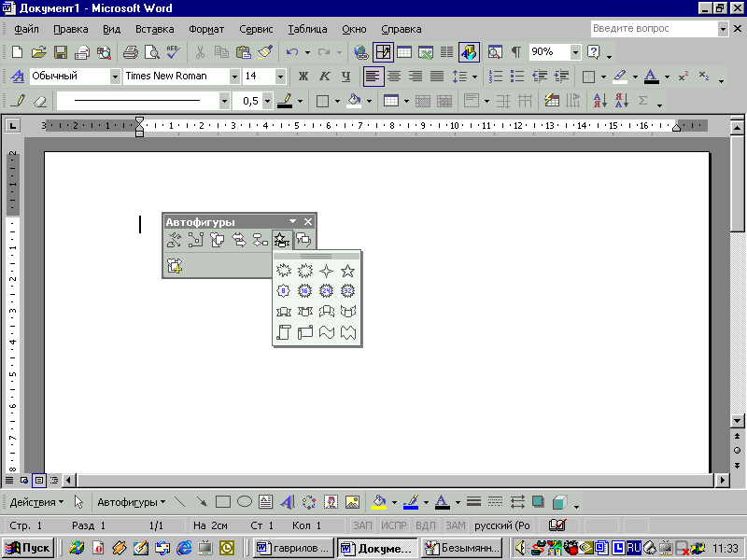Run the spelling check (ABC checkmark)
The width and height of the screenshot is (747, 560).
pyautogui.click(x=174, y=52)
